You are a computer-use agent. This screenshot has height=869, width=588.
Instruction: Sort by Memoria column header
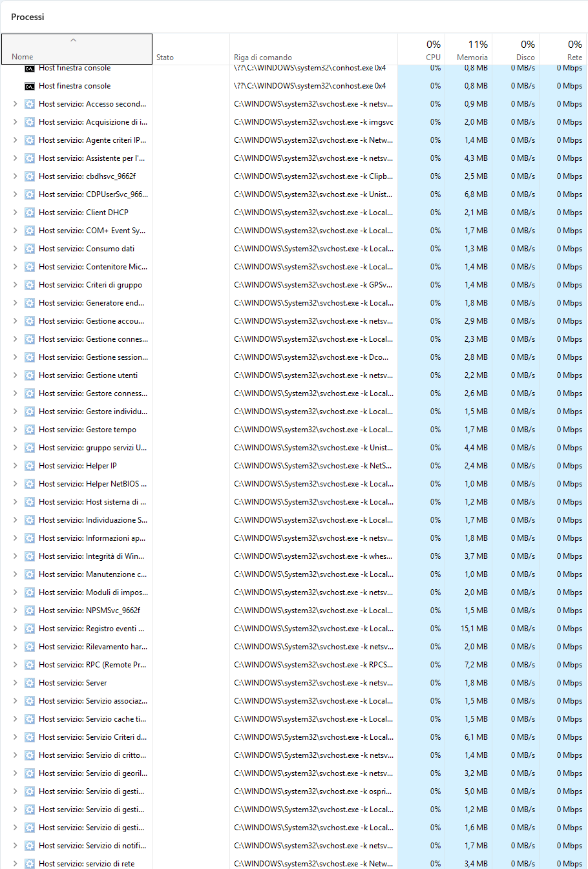(468, 49)
